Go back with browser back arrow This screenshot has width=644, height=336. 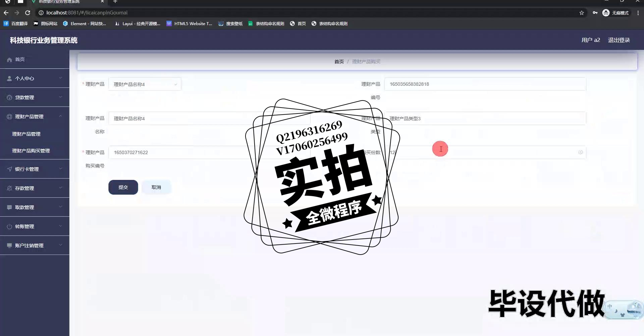click(6, 13)
